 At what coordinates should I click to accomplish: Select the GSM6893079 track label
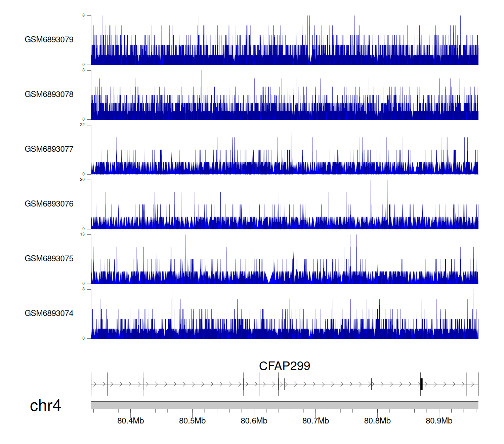49,40
